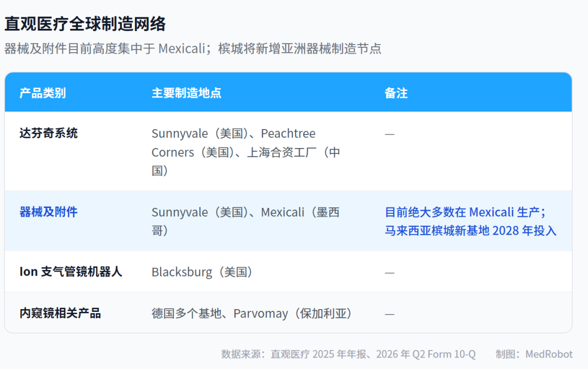588x369 pixels.
Task: Click the blue Mexicali 生产 note text
Action: [465, 212]
